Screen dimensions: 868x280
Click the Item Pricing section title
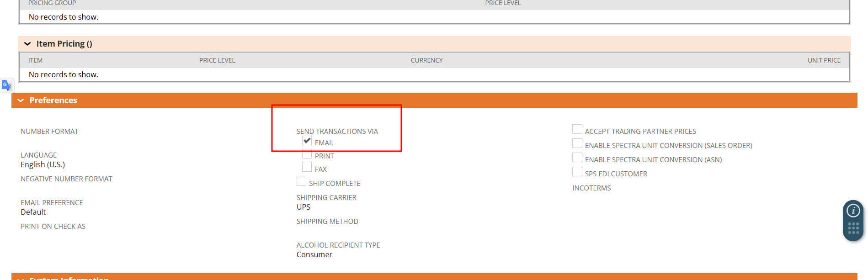[x=64, y=44]
